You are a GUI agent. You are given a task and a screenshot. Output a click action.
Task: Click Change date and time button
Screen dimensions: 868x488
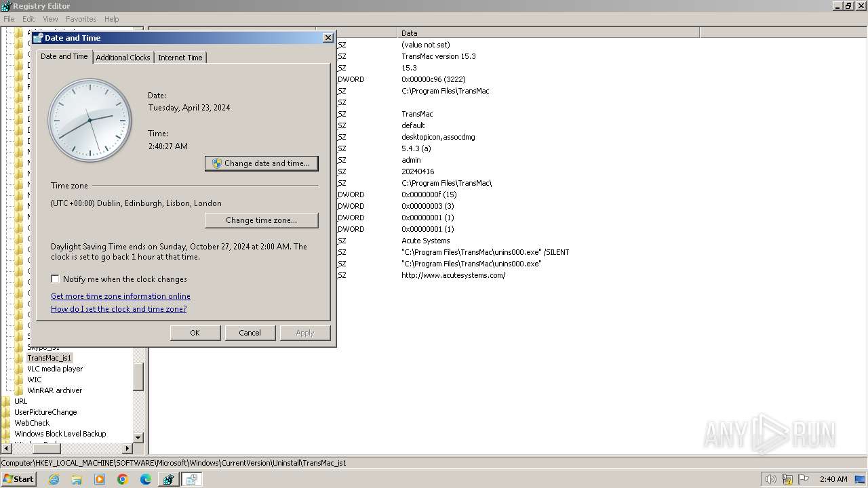pyautogui.click(x=261, y=163)
